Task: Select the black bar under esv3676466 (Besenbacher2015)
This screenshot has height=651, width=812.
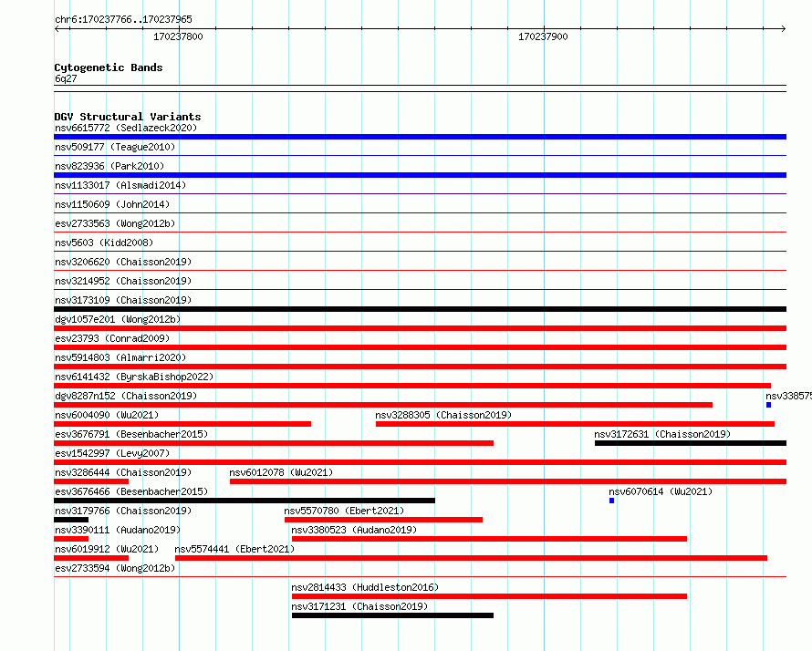Action: pos(245,501)
